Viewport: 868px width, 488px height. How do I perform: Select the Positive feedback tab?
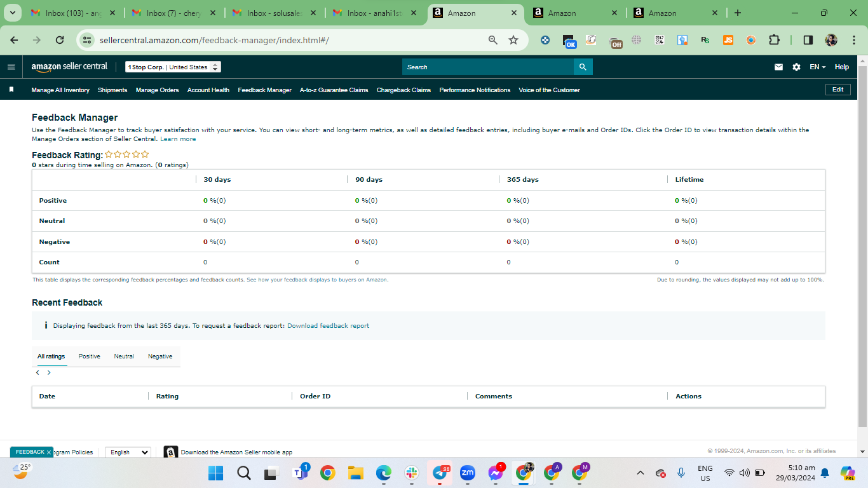pos(89,356)
